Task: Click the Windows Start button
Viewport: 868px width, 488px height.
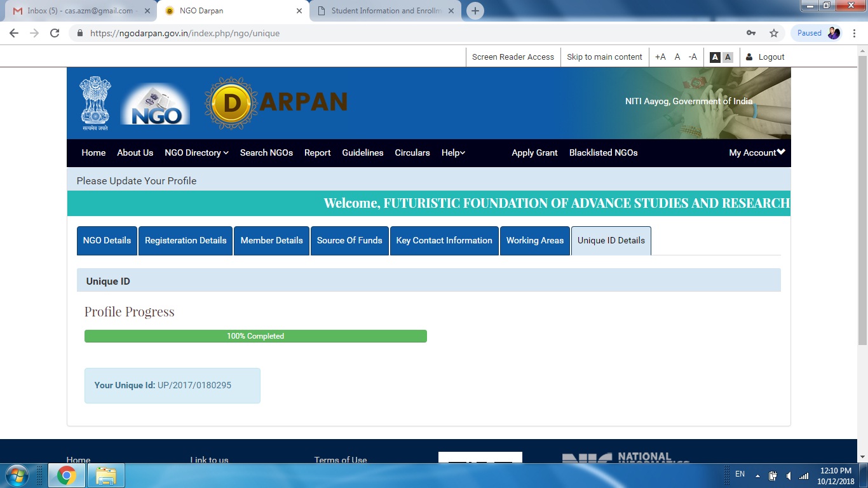Action: 17,475
